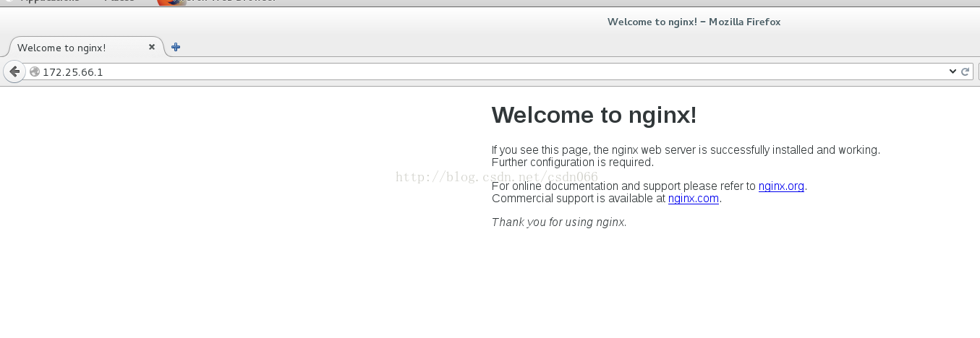The image size is (980, 338).
Task: Open a new tab with plus icon
Action: pyautogui.click(x=176, y=47)
